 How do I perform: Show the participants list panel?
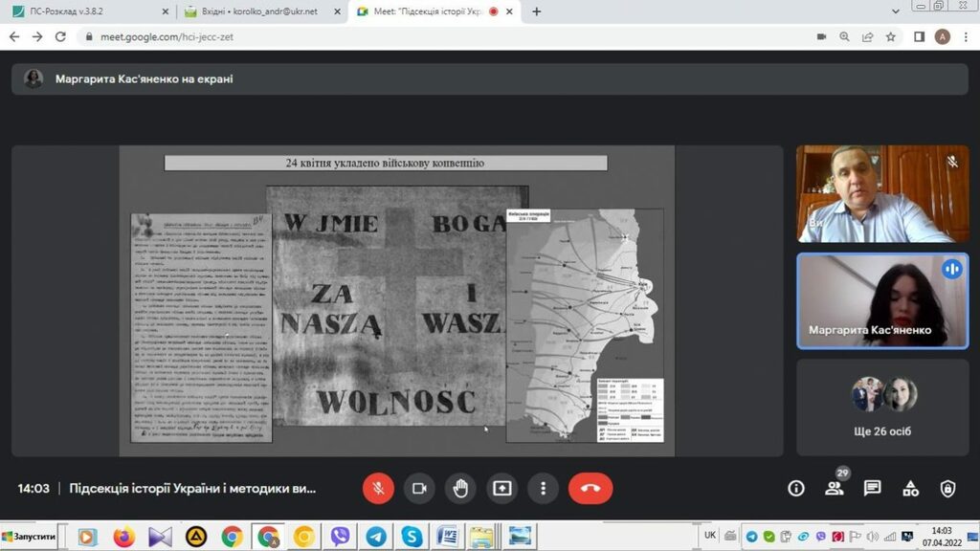click(x=834, y=488)
